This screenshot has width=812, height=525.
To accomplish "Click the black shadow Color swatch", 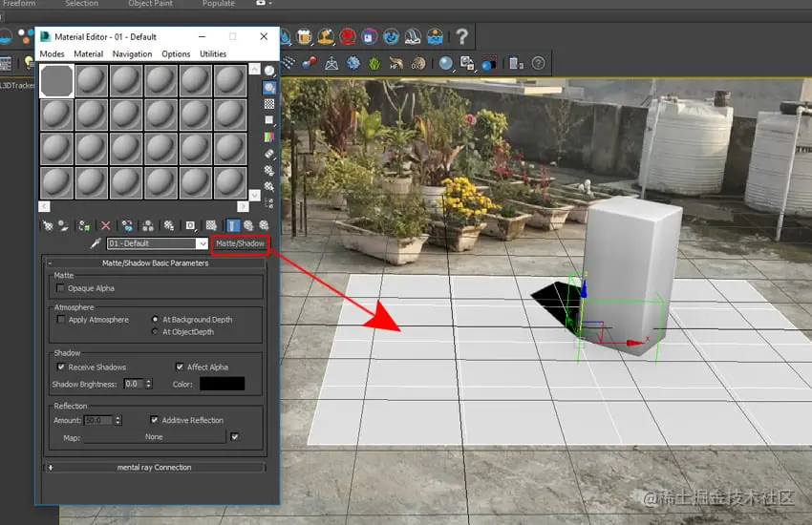I will tap(223, 384).
